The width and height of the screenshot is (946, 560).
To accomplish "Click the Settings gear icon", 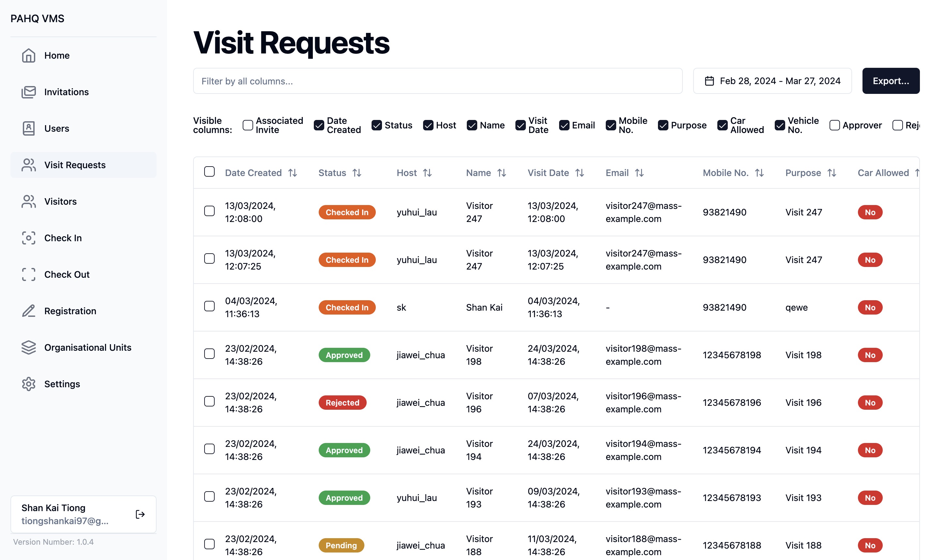I will pyautogui.click(x=28, y=384).
